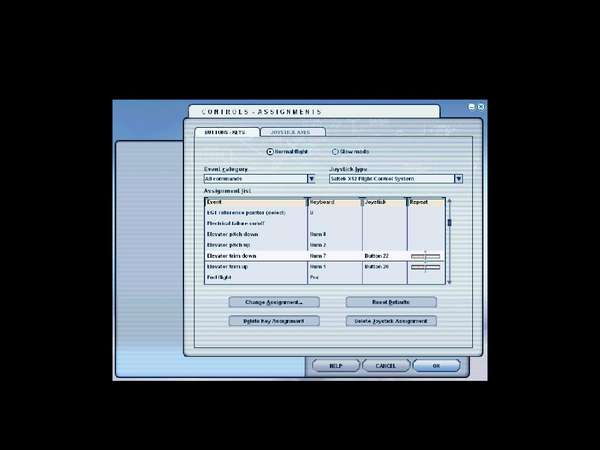
Task: Adjust repeat slider for Elevator trim up
Action: [x=426, y=267]
